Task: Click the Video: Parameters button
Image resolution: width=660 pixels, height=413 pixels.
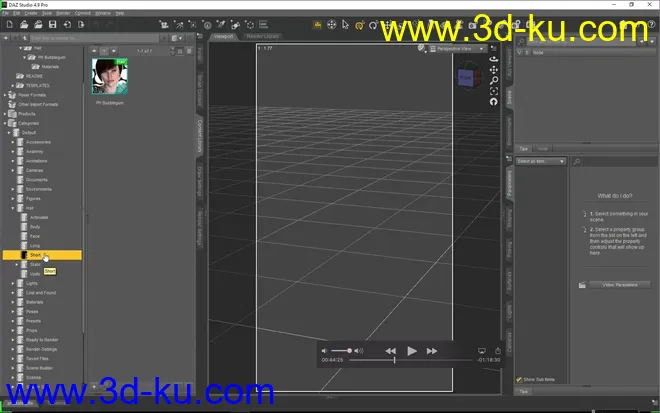Action: click(612, 285)
